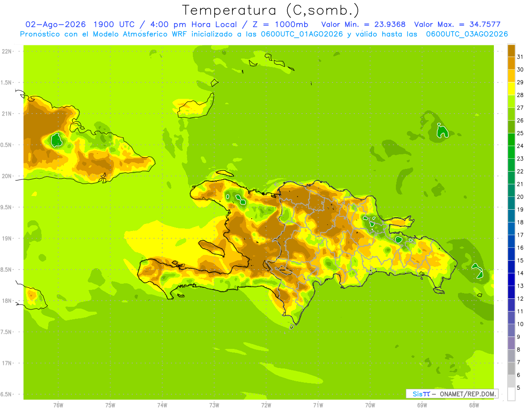Click legend swatch between 28 and 29
532x411 pixels.
point(511,88)
